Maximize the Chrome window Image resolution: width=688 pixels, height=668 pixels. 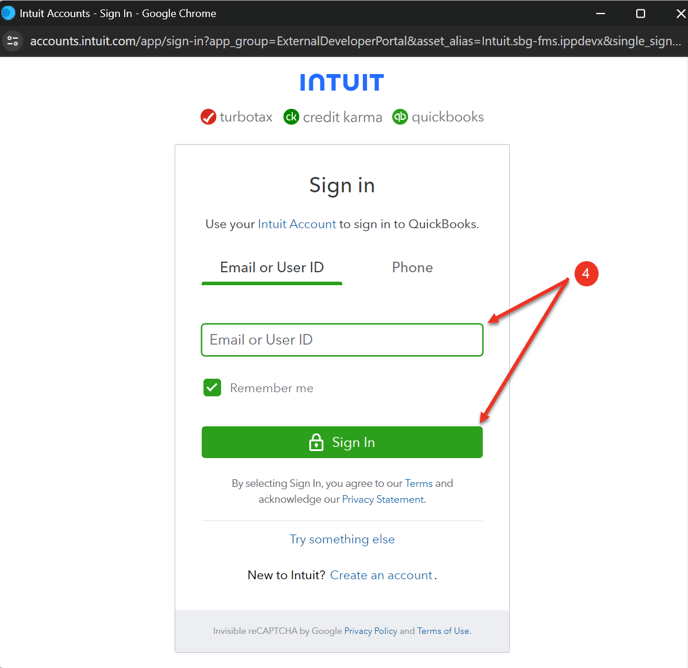[x=641, y=14]
